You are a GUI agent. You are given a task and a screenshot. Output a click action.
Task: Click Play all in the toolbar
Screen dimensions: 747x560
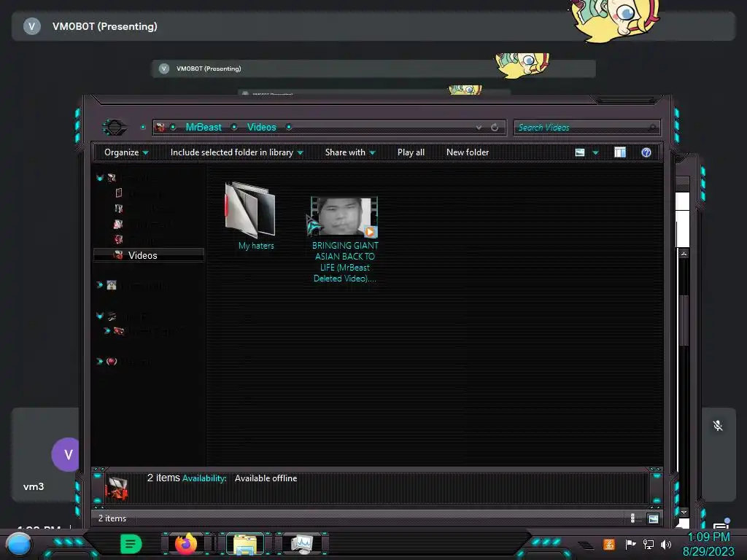411,152
